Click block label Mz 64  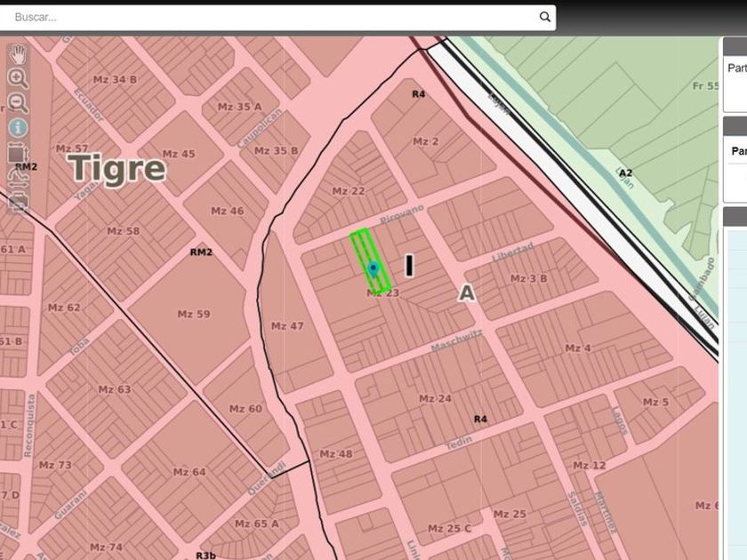(189, 472)
